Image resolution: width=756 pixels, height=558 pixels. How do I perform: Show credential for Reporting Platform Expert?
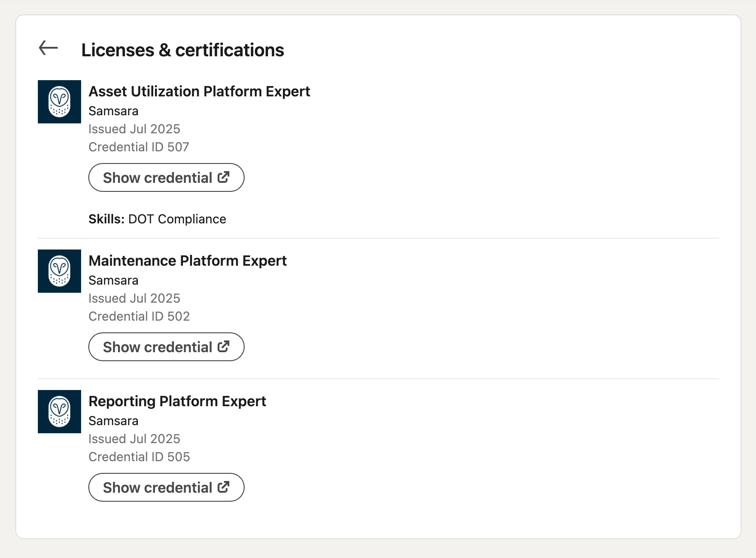[x=166, y=487]
